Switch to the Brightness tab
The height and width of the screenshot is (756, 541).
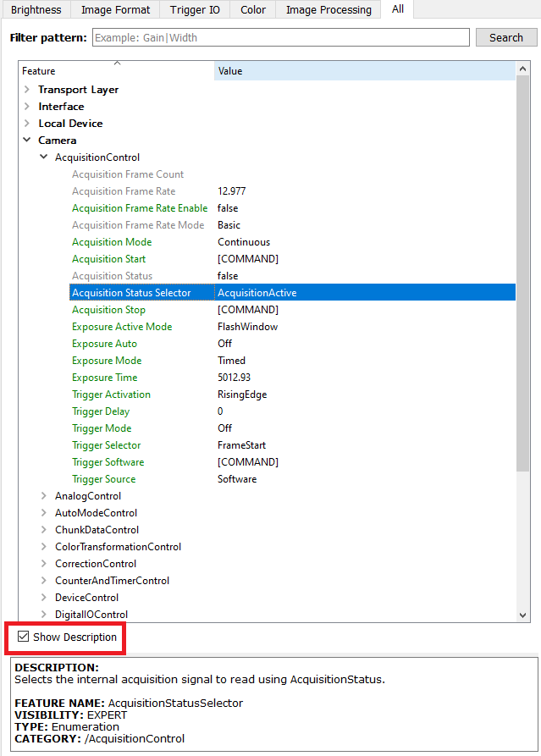(x=36, y=10)
